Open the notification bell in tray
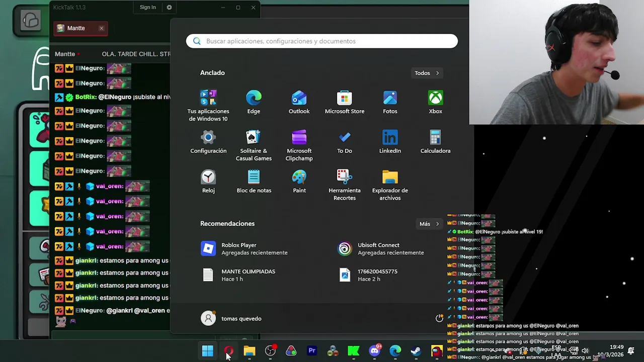Screen dimensions: 644x362 pos(631,350)
